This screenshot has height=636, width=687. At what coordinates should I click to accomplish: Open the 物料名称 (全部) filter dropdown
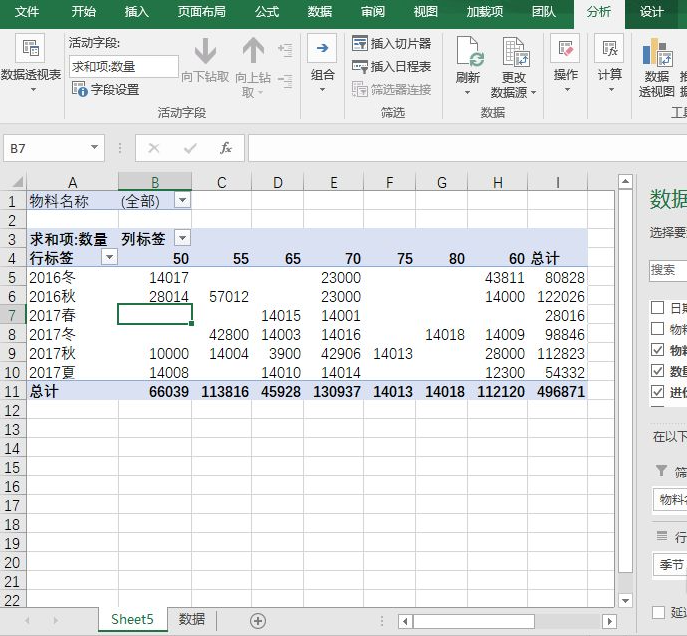click(182, 201)
